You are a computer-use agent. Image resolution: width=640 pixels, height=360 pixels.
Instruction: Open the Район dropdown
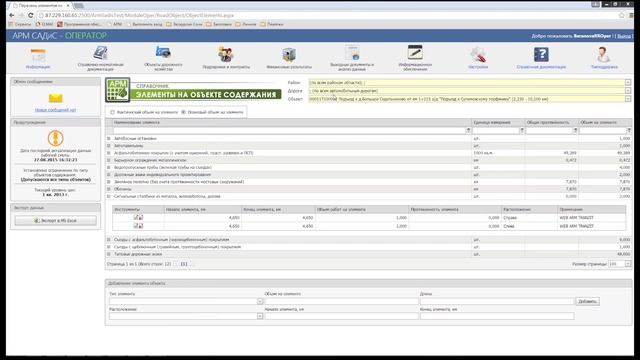[628, 82]
